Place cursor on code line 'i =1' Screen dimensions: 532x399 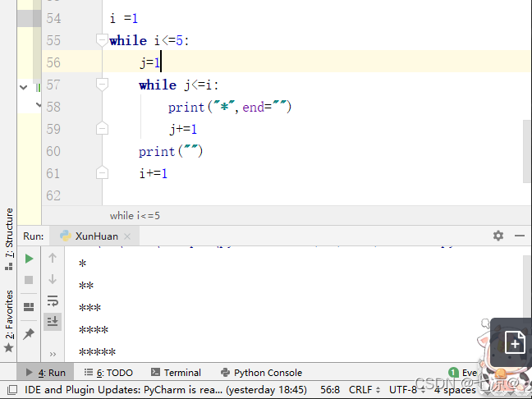click(x=124, y=18)
